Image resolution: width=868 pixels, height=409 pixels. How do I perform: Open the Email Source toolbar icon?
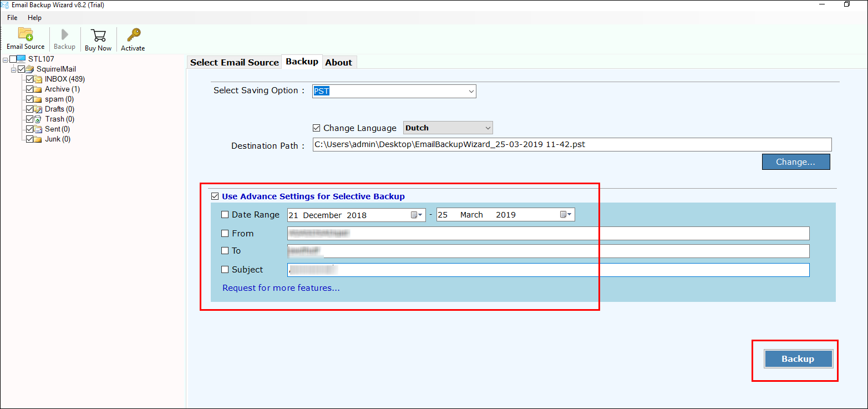[26, 34]
